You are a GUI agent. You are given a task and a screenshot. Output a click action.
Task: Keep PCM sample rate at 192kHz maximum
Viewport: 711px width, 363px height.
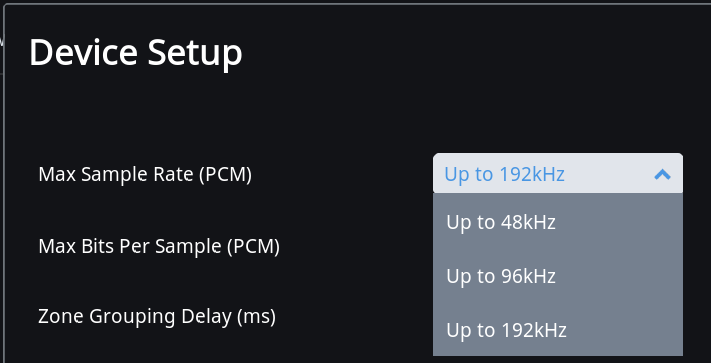click(x=558, y=330)
